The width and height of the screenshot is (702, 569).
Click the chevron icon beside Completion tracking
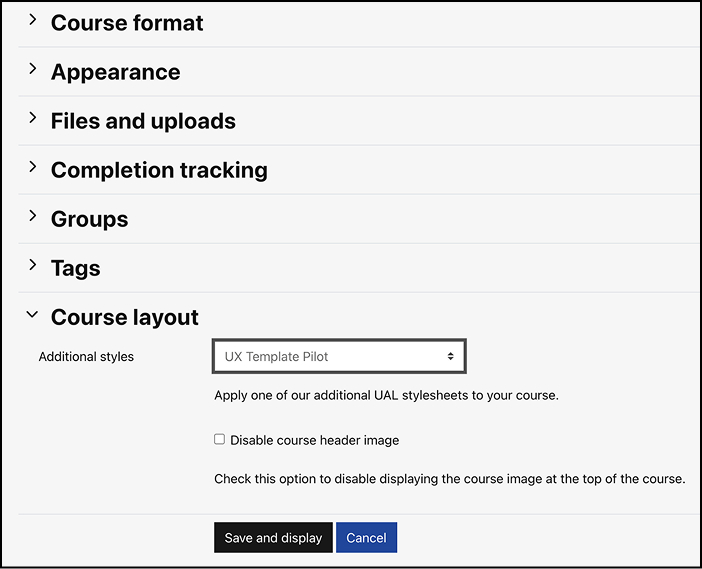point(32,168)
